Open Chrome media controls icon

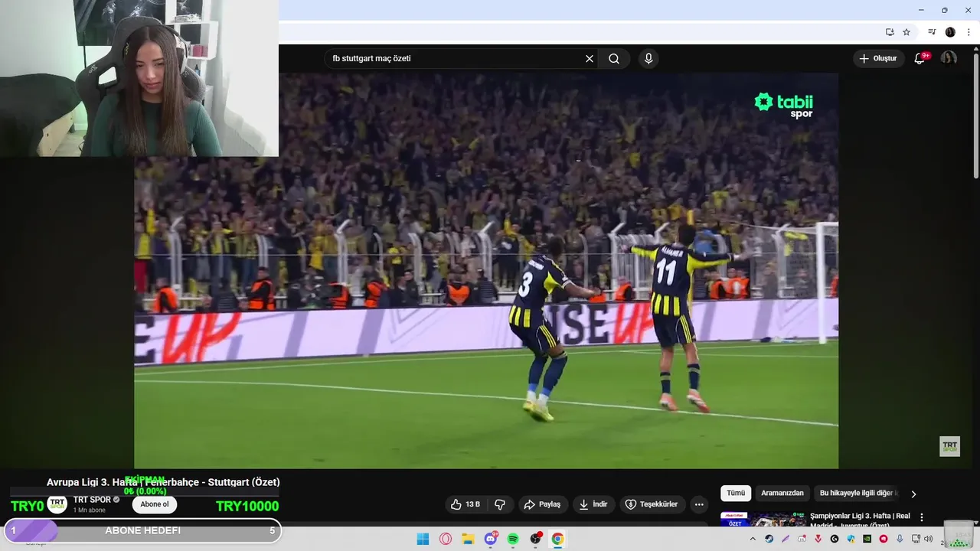point(932,32)
